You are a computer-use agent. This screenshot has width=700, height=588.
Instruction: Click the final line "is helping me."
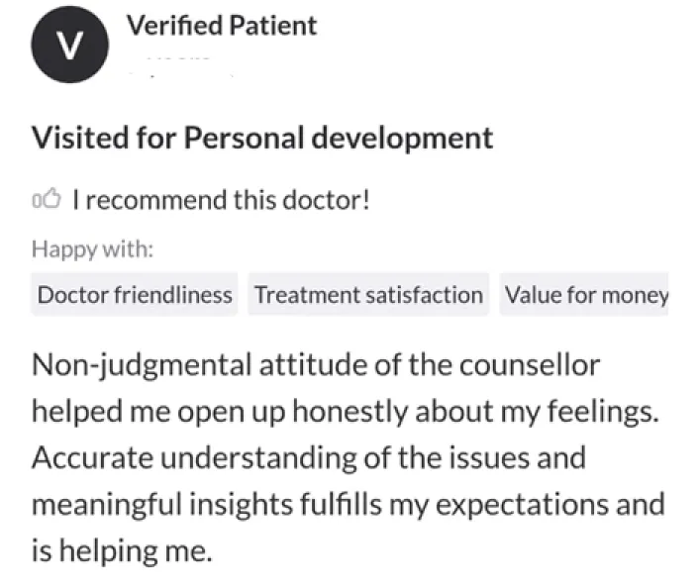click(122, 551)
